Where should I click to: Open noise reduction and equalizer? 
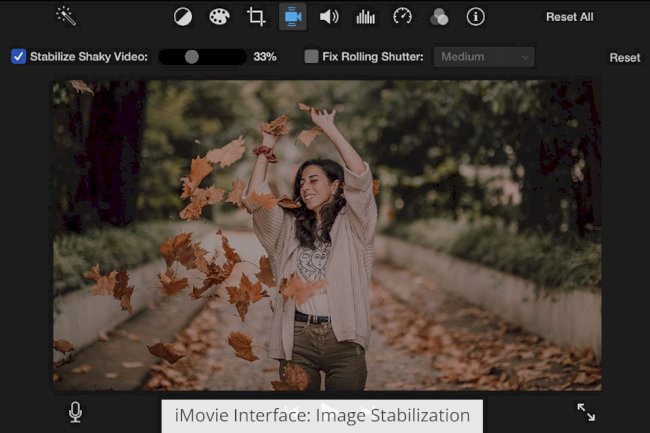coord(366,17)
